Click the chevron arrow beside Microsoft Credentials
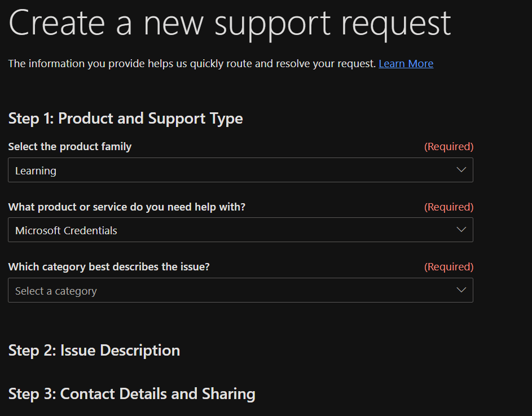Viewport: 532px width, 416px height. 461,230
